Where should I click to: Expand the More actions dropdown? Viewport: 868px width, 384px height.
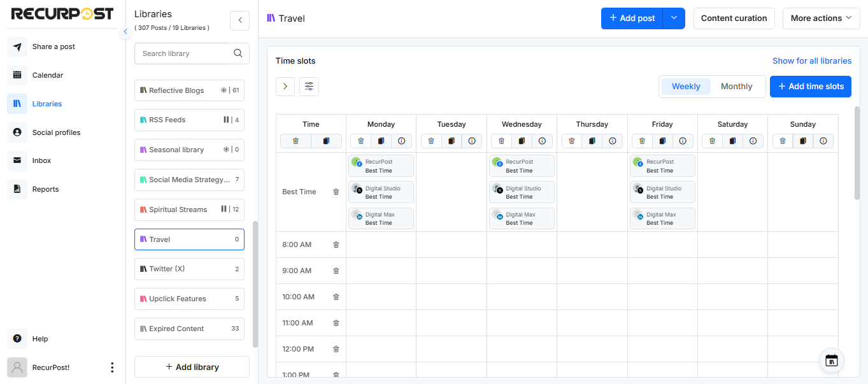[822, 18]
